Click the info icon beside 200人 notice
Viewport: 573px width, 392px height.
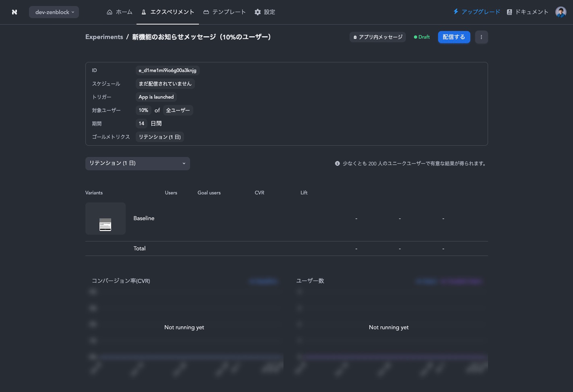(x=337, y=163)
